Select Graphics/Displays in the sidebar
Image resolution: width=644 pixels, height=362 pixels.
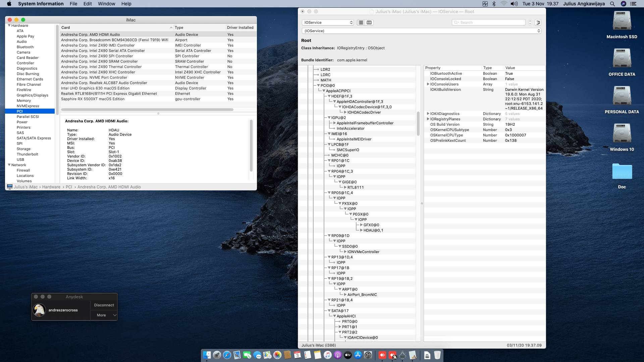coord(33,95)
